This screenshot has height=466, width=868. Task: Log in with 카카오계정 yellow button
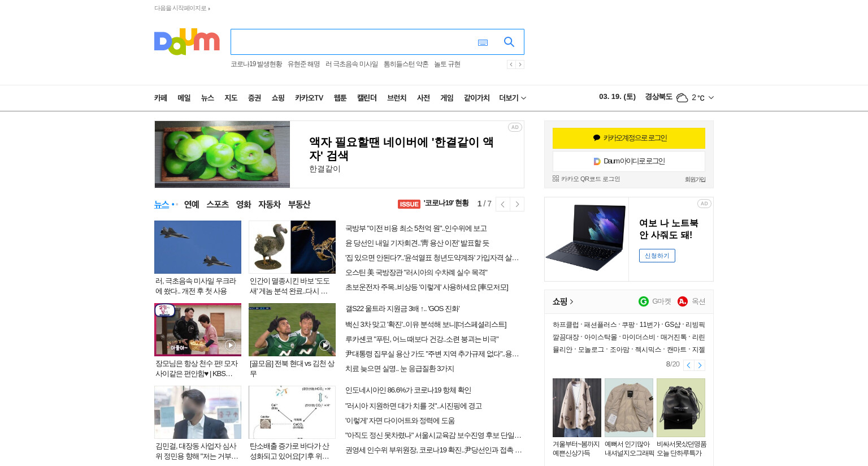pos(629,138)
